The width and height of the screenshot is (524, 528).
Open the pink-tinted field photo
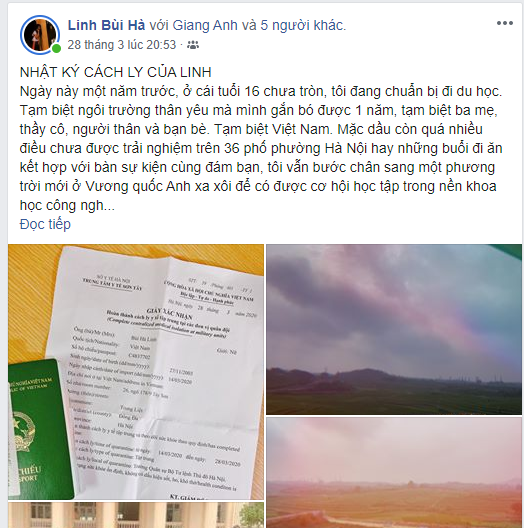coord(394,473)
